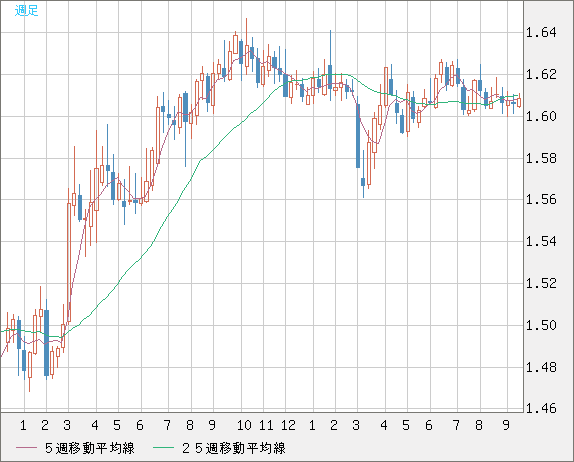Click the 1.52 price axis label
Screen dimensions: 574x462
coord(541,283)
